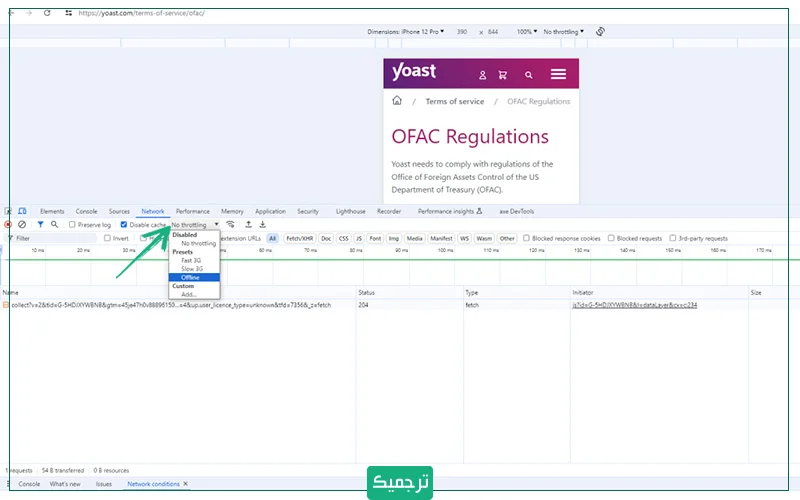
Task: Select the collect request row
Action: click(400, 305)
